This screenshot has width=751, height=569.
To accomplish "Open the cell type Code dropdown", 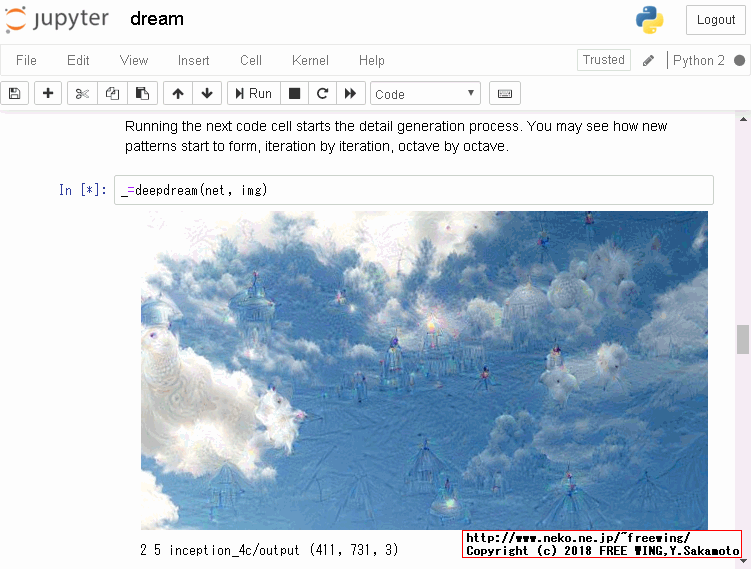I will (425, 94).
